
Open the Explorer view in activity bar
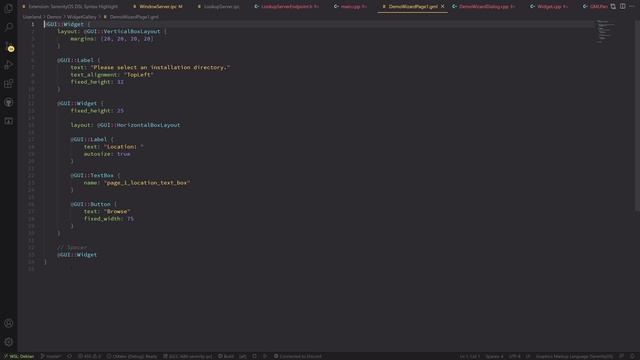[x=9, y=9]
